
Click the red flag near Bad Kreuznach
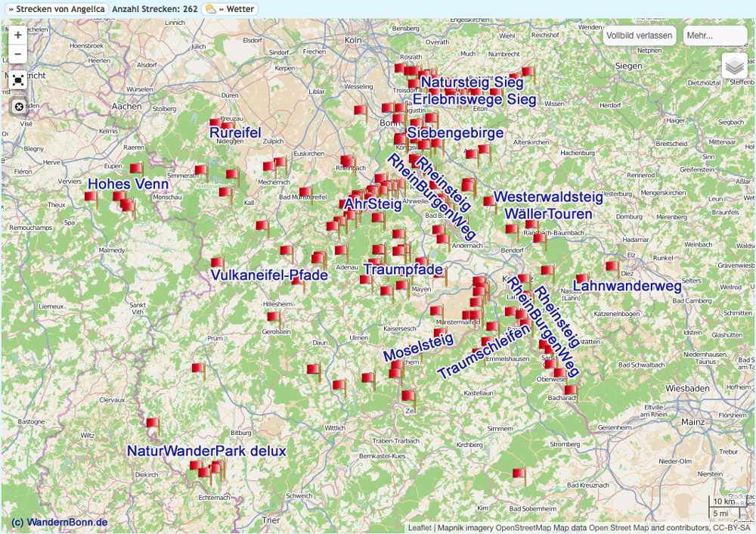pyautogui.click(x=518, y=474)
